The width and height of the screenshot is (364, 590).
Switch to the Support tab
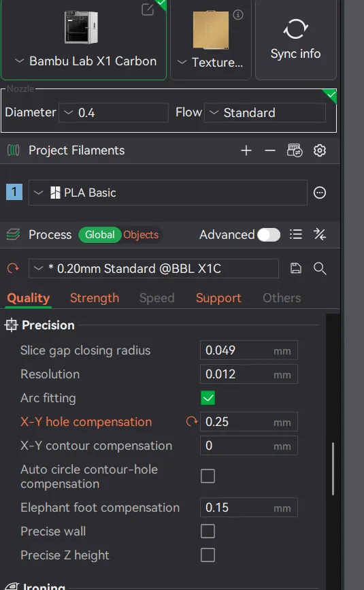218,298
